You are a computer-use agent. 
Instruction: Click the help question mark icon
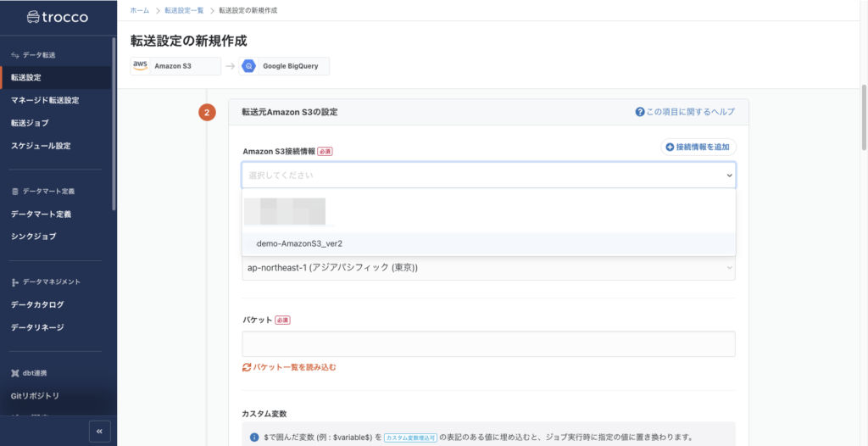tap(640, 112)
